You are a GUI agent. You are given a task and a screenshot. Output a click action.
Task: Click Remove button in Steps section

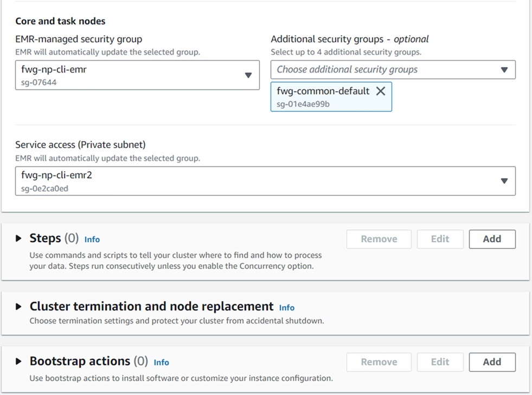(379, 239)
